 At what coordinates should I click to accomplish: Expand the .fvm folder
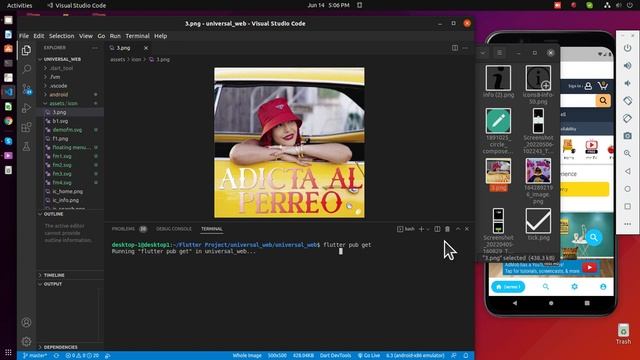coord(55,77)
